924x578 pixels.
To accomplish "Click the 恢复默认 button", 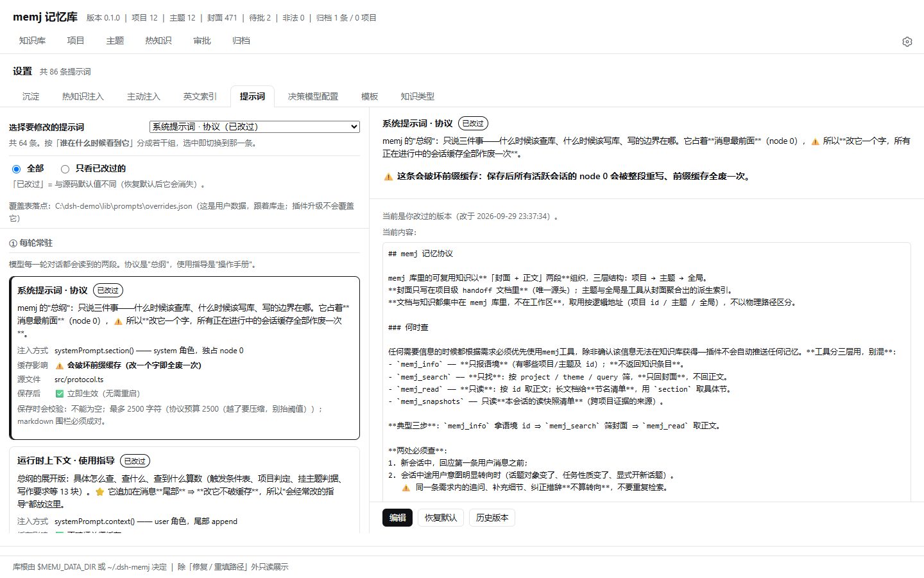I will coord(441,518).
